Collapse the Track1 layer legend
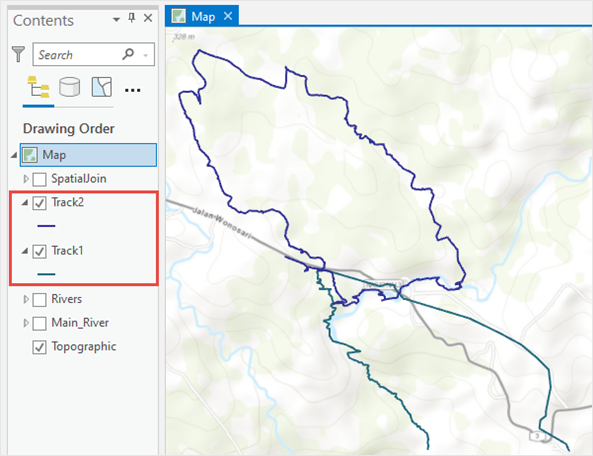 (25, 251)
